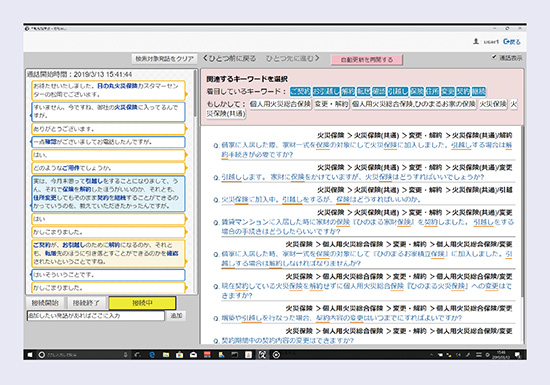Open FAQ about 個人用火災総合保険への変更

(366, 291)
